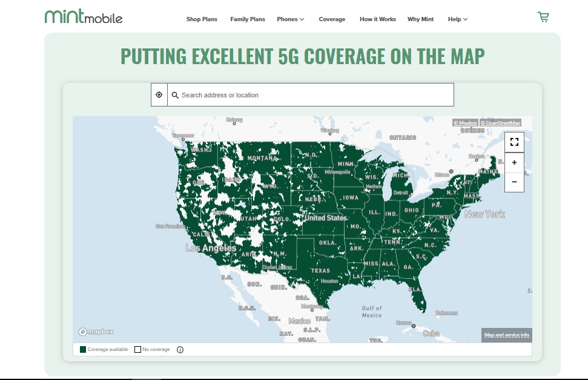Open Map and service info link

tap(507, 335)
